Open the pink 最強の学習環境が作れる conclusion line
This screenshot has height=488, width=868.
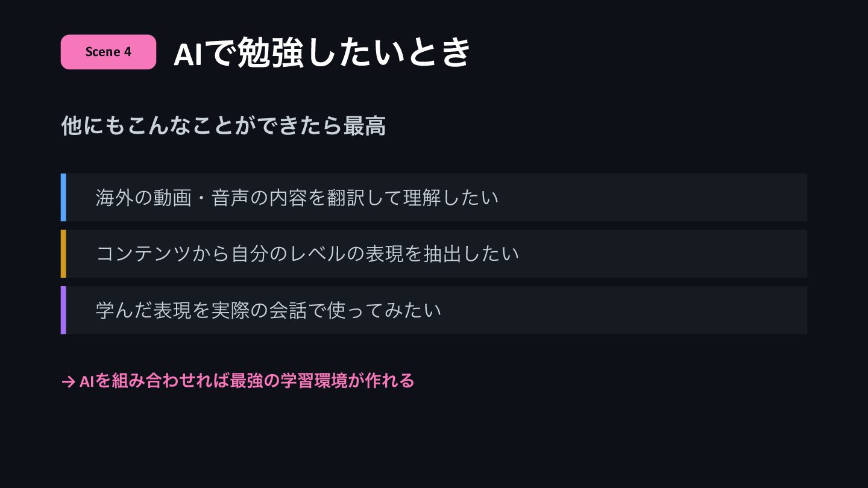tap(238, 381)
